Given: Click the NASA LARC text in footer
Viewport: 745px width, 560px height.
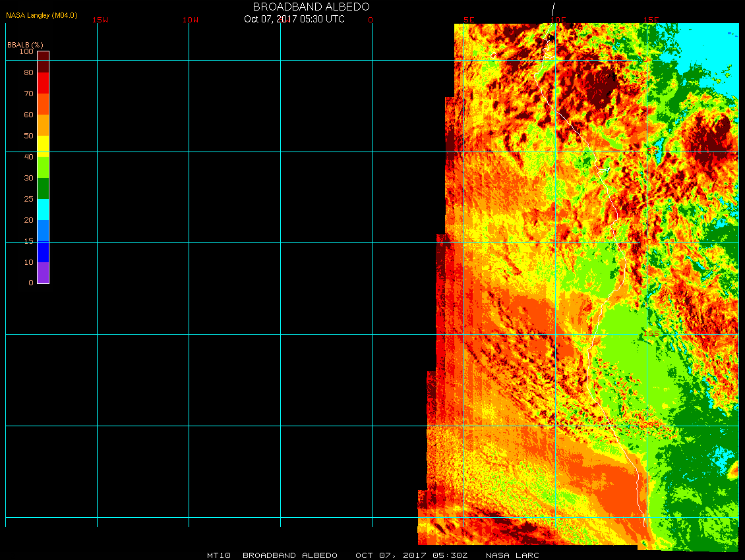Looking at the screenshot, I should [512, 555].
